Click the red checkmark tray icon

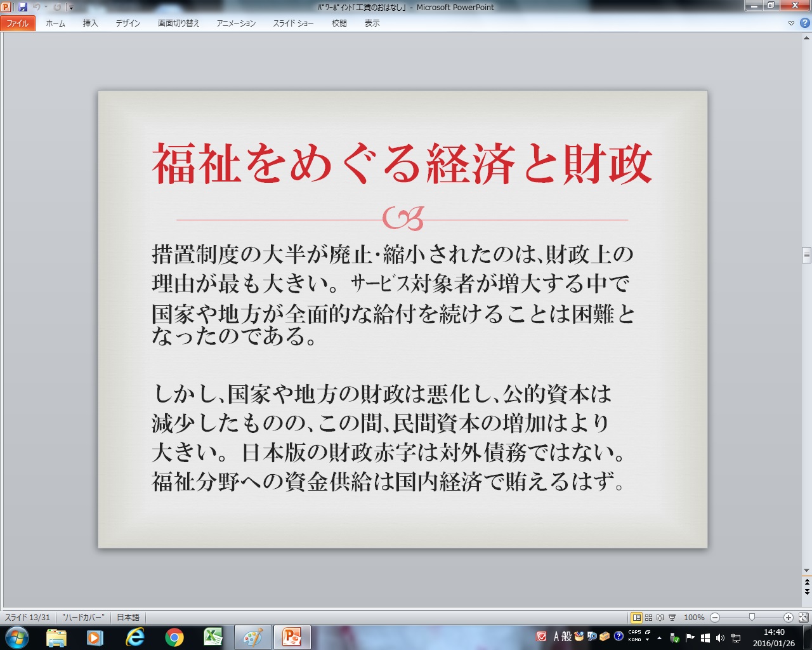pos(542,637)
